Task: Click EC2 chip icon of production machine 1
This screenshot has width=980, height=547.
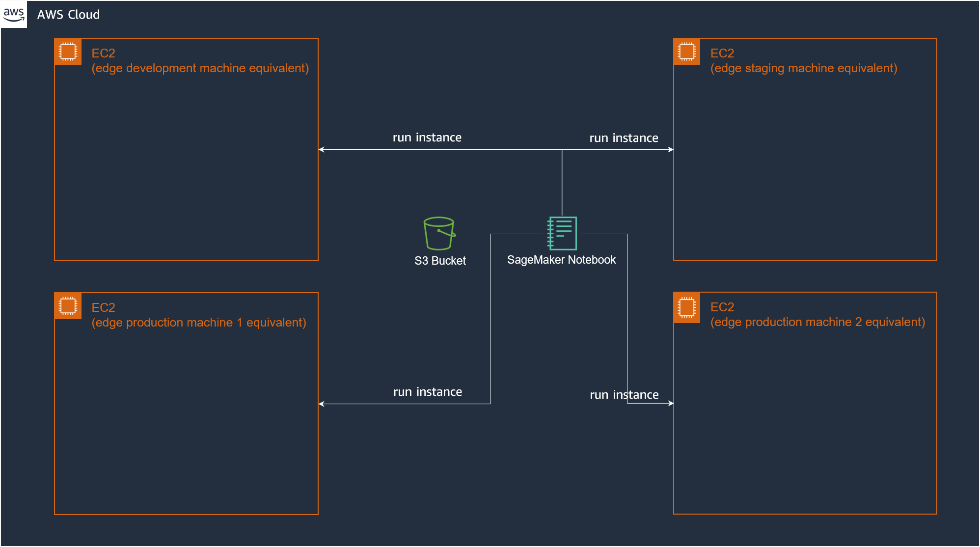Action: (68, 306)
